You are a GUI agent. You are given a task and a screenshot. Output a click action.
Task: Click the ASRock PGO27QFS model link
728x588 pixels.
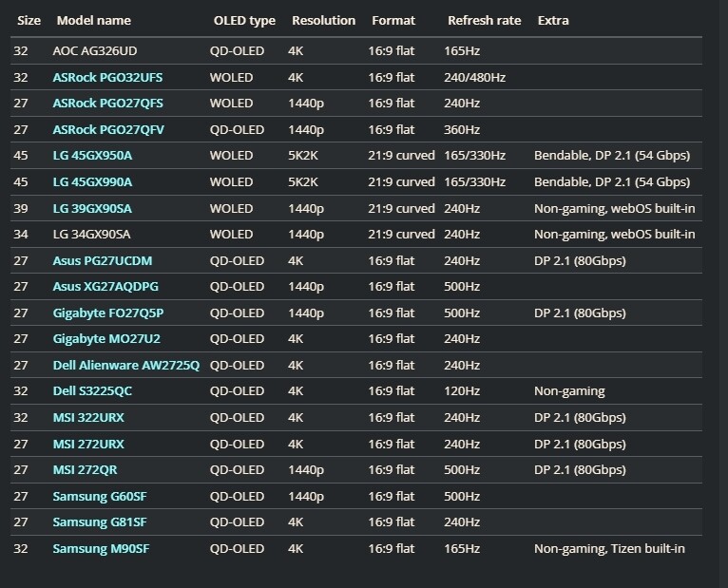pyautogui.click(x=107, y=103)
